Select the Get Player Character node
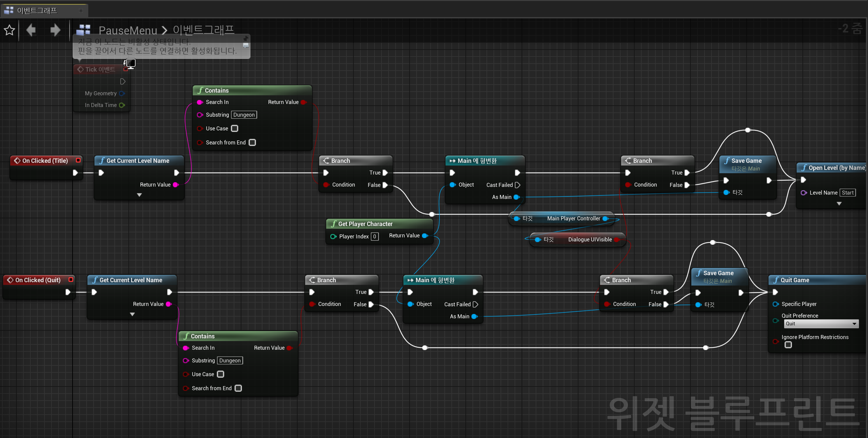This screenshot has width=868, height=438. [365, 223]
